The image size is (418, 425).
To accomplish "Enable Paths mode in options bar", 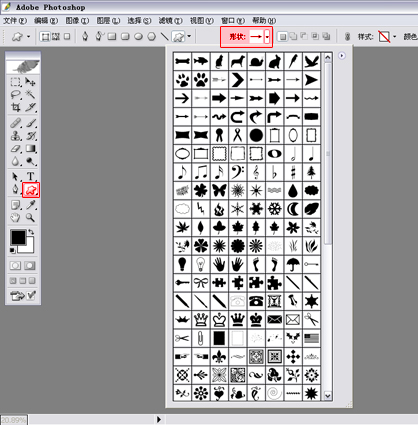I will coord(56,36).
